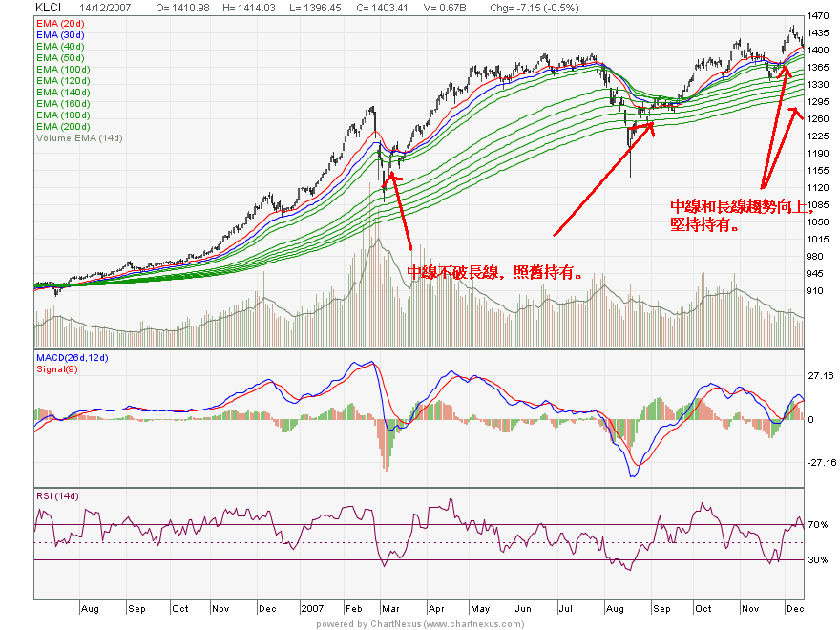Click the KLCI symbol label
Screen dimensions: 840x630
(x=48, y=7)
